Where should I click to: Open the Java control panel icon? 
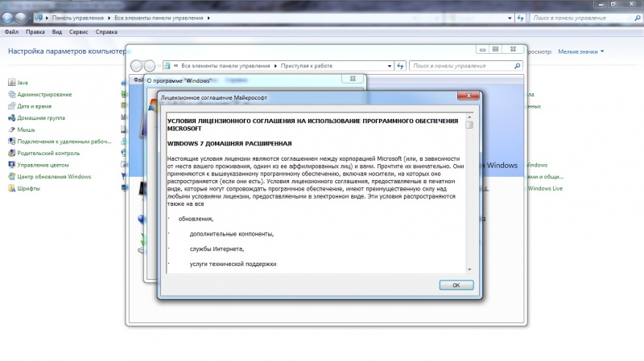click(11, 83)
